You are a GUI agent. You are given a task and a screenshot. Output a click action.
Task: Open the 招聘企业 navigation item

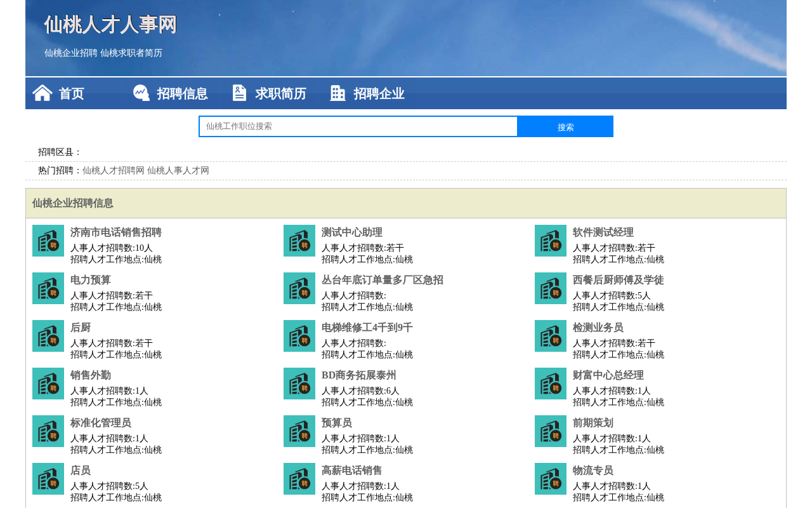[x=379, y=94]
